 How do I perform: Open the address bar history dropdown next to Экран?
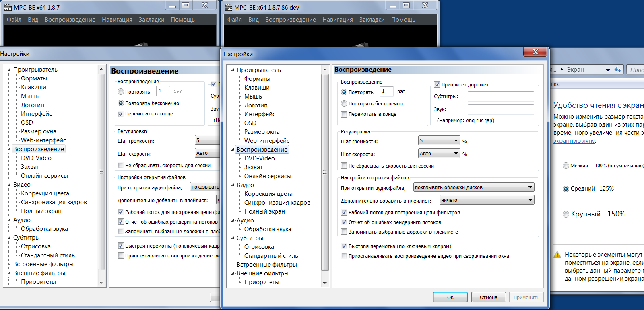[608, 70]
